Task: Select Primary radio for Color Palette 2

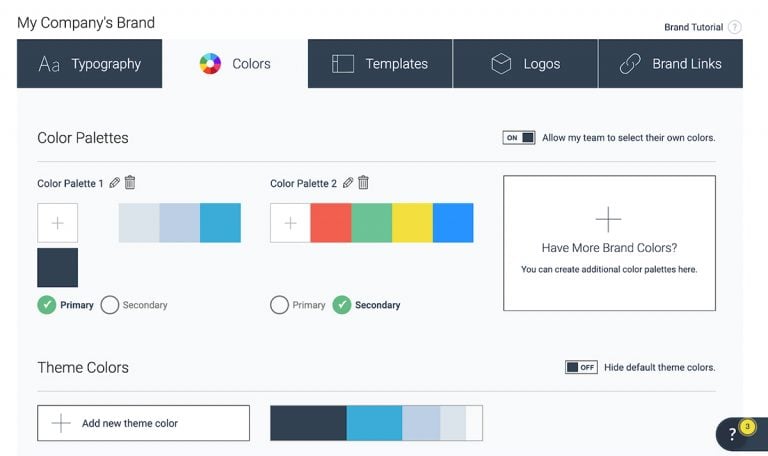Action: pos(280,305)
